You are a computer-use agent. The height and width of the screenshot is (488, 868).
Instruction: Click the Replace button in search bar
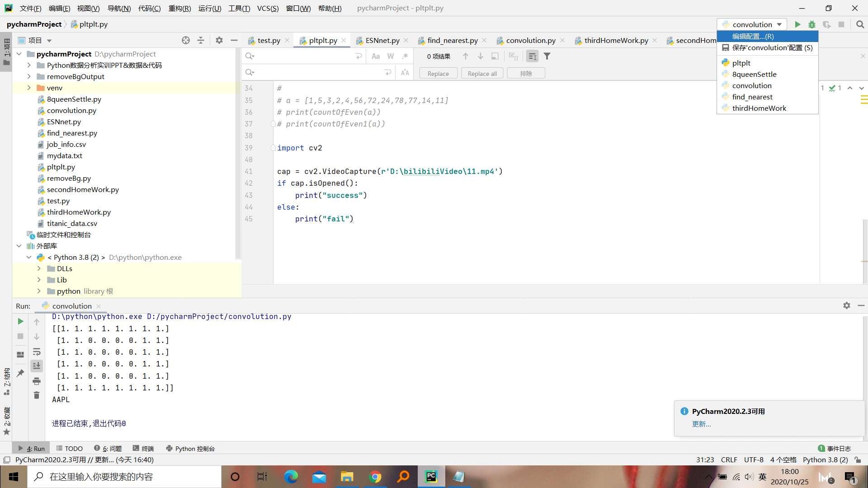tap(438, 73)
